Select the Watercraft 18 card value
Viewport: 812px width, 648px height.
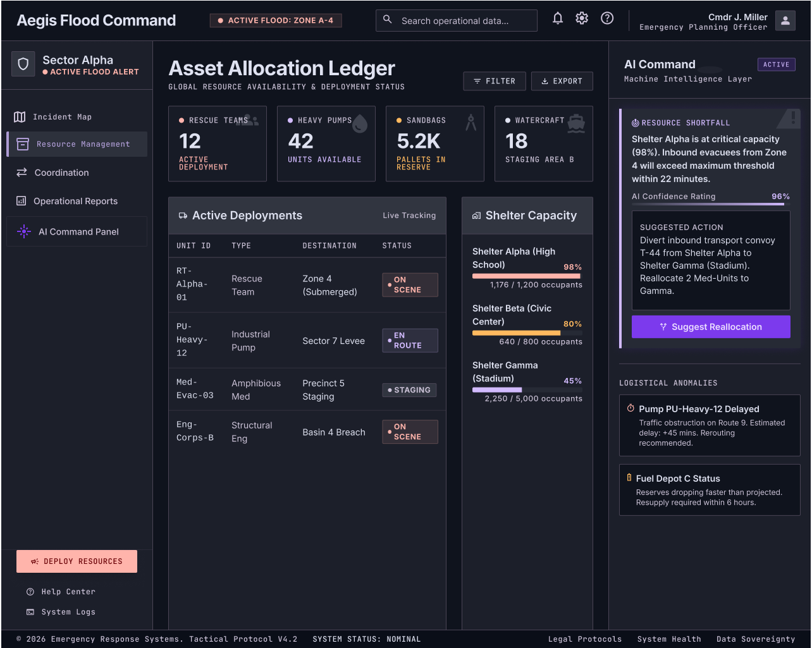click(x=516, y=141)
